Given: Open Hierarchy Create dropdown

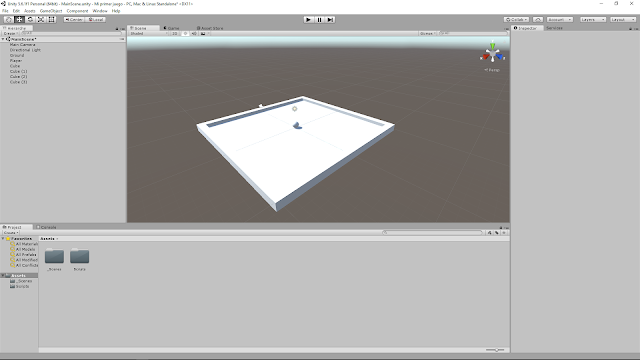Looking at the screenshot, I should click(x=10, y=33).
